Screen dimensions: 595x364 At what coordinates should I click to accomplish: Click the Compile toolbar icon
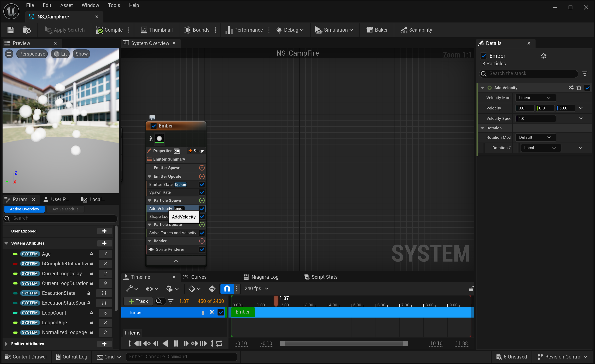click(100, 30)
